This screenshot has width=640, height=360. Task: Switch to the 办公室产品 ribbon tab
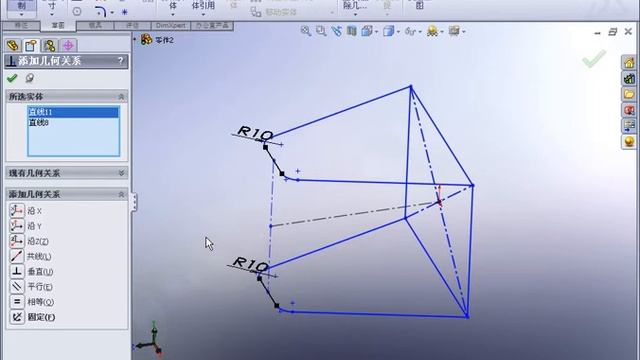212,25
